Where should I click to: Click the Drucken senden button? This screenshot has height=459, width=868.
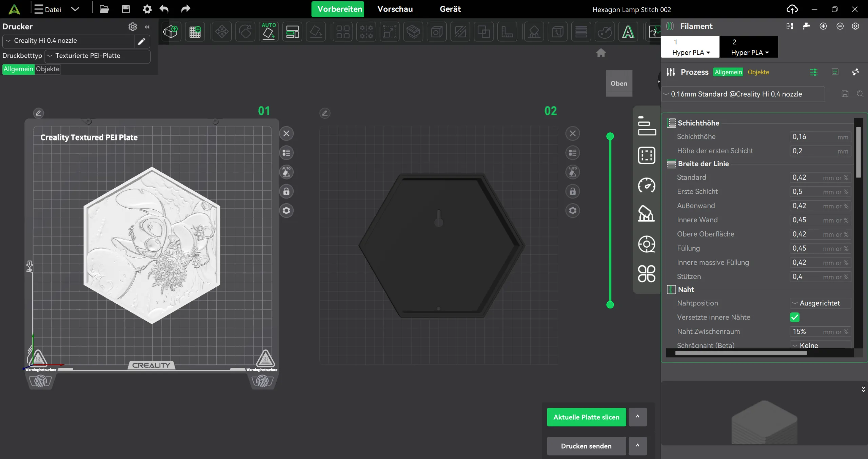click(x=586, y=446)
